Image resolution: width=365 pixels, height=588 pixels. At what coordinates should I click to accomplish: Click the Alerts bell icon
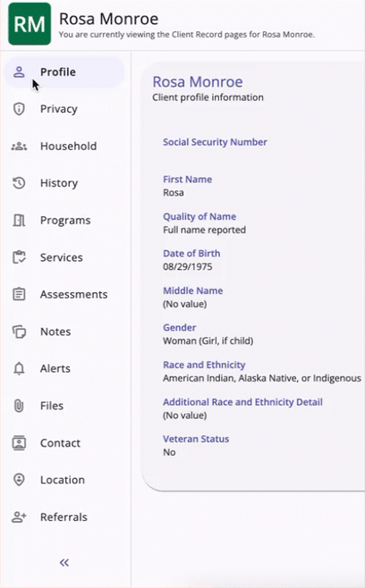pyautogui.click(x=19, y=369)
